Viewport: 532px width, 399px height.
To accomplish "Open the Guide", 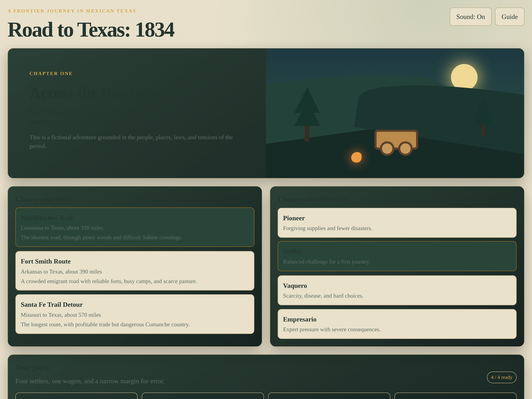I will 509,17.
